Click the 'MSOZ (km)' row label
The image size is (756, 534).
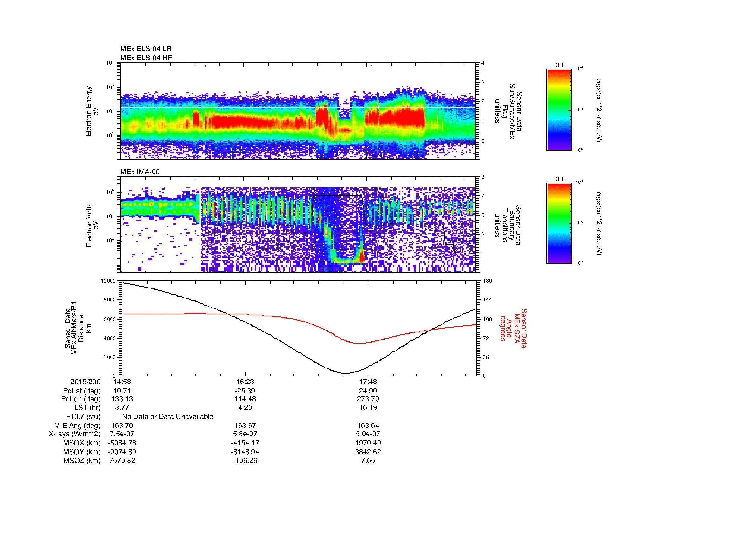[82, 461]
